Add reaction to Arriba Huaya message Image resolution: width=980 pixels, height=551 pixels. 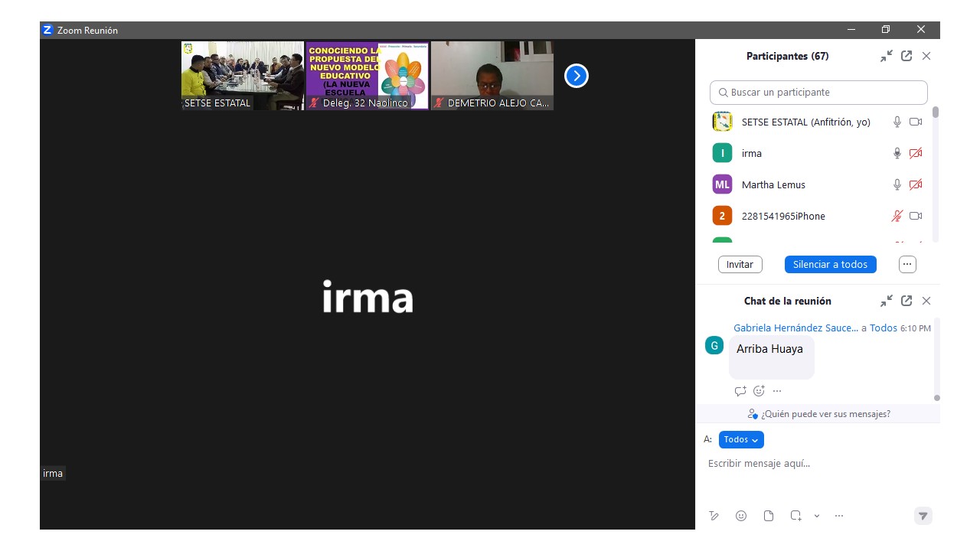coord(759,391)
